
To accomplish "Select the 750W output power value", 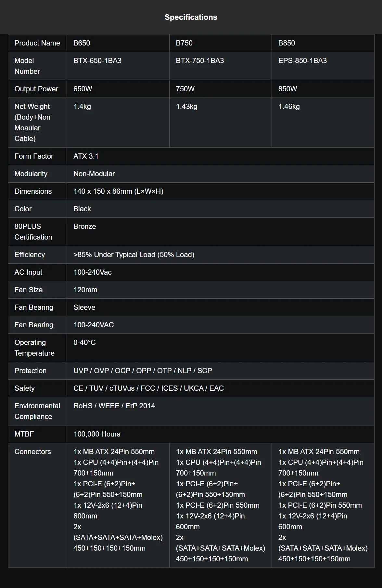I will [185, 89].
